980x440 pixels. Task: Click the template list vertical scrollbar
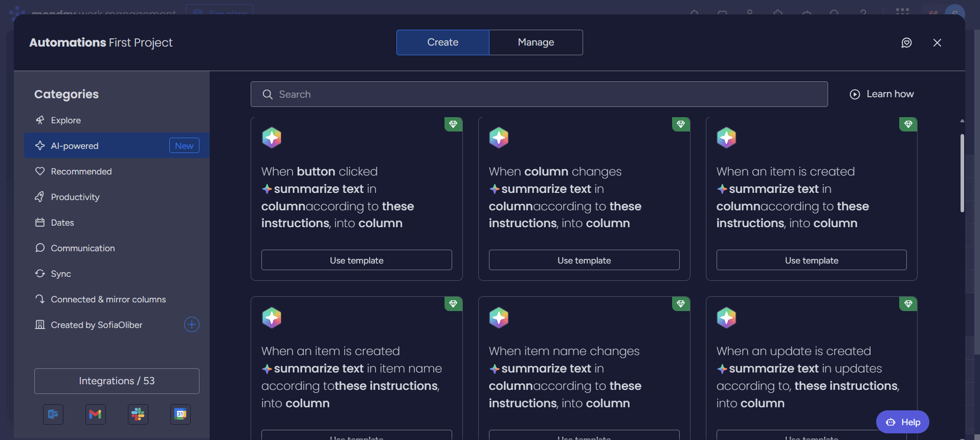coord(962,173)
